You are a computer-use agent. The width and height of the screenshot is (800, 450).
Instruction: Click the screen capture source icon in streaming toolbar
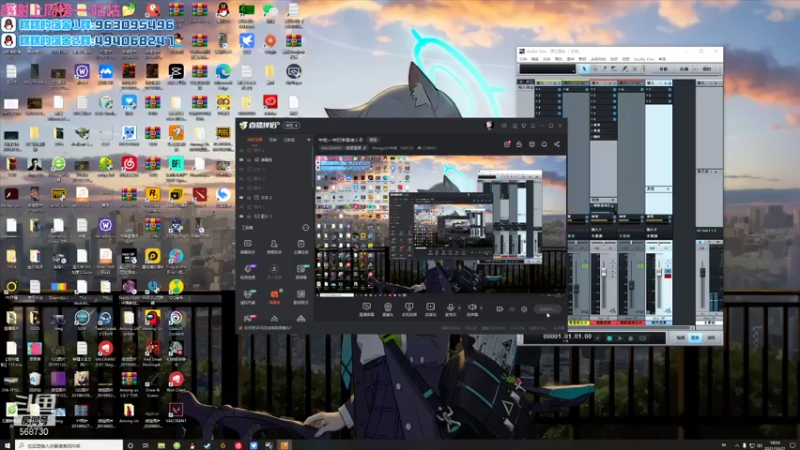click(x=366, y=307)
